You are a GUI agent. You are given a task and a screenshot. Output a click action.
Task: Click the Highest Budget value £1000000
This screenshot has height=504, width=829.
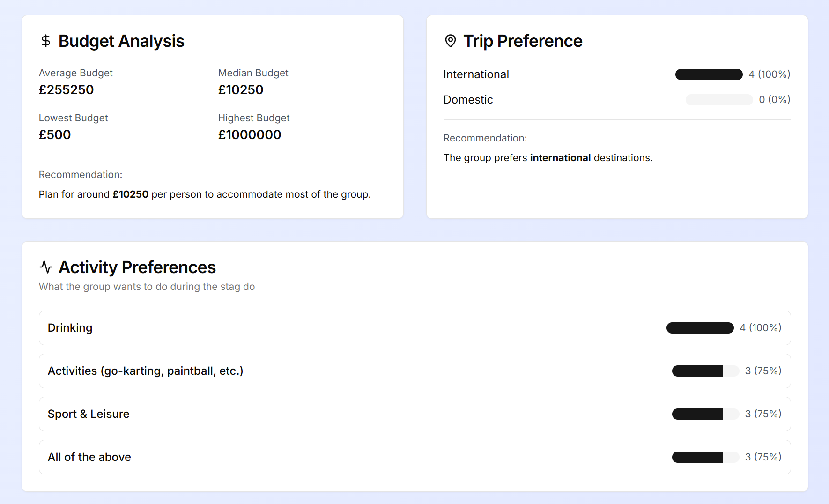coord(250,134)
